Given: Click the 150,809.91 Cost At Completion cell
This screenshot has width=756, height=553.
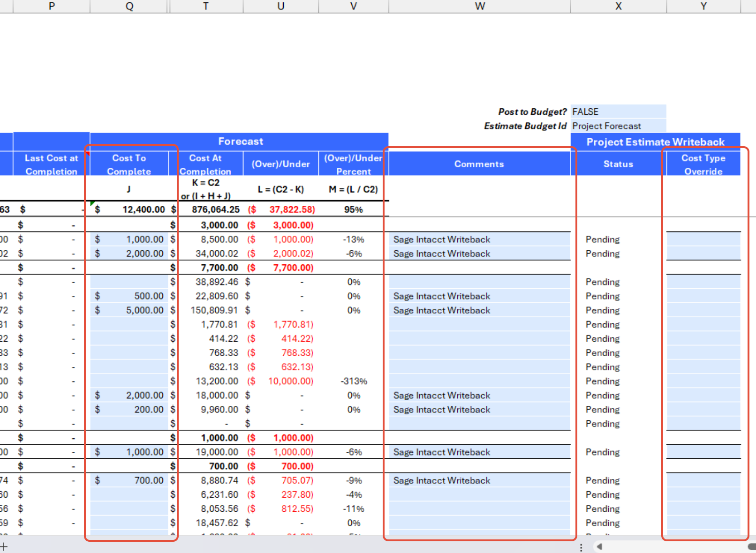Looking at the screenshot, I should (206, 310).
